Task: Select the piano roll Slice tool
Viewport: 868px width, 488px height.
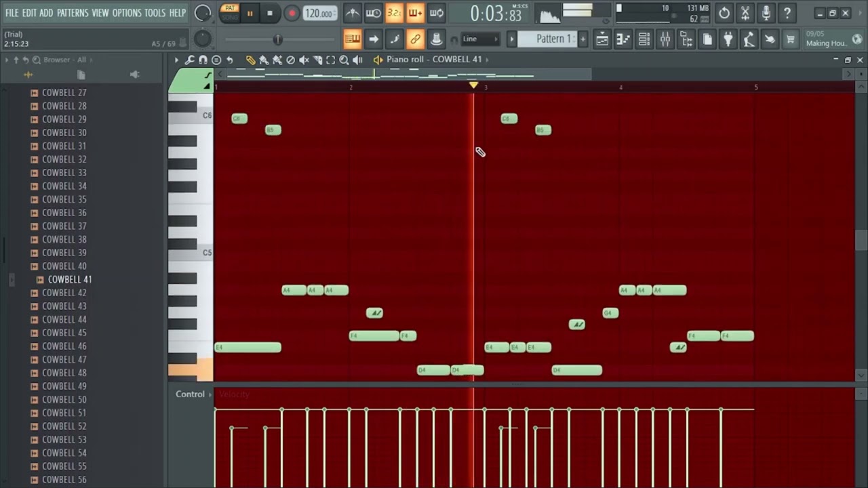Action: click(x=317, y=60)
